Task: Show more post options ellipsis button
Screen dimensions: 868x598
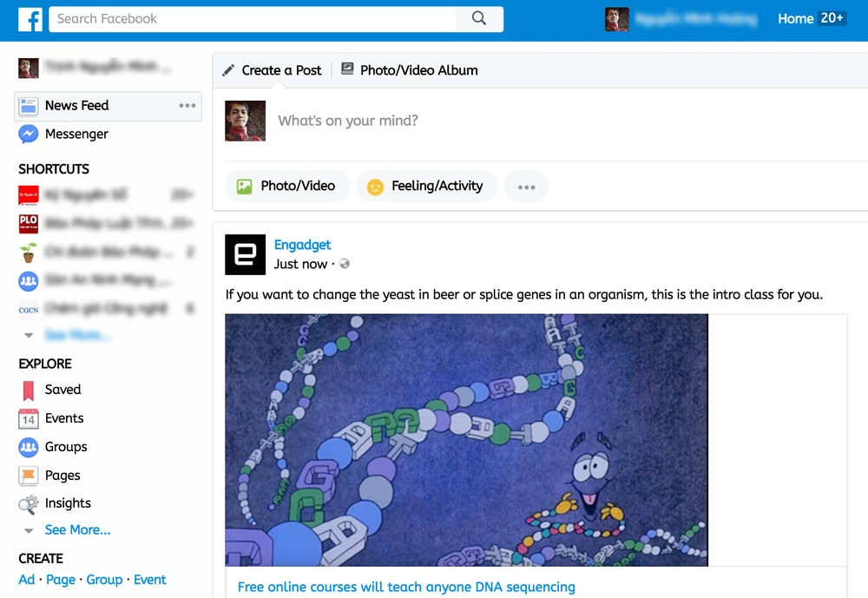Action: [526, 187]
